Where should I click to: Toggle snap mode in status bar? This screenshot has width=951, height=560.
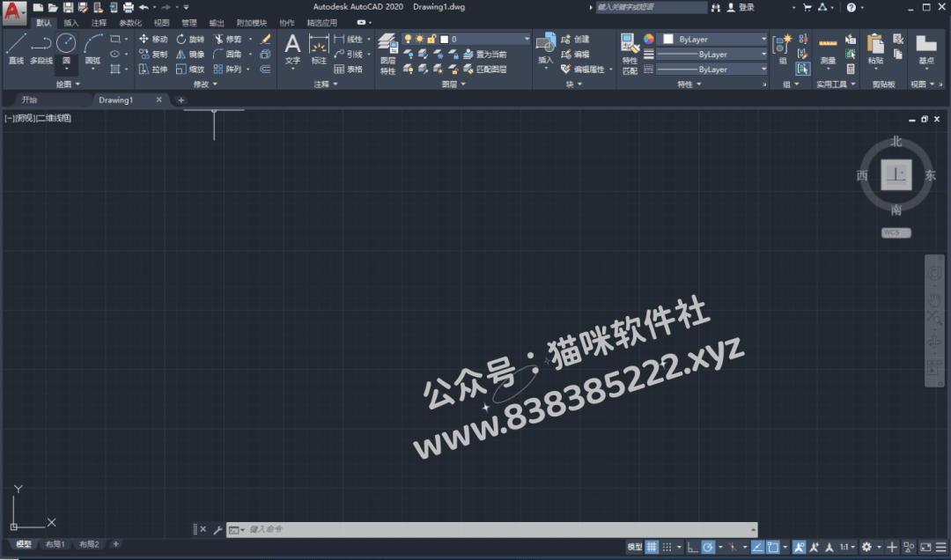667,547
